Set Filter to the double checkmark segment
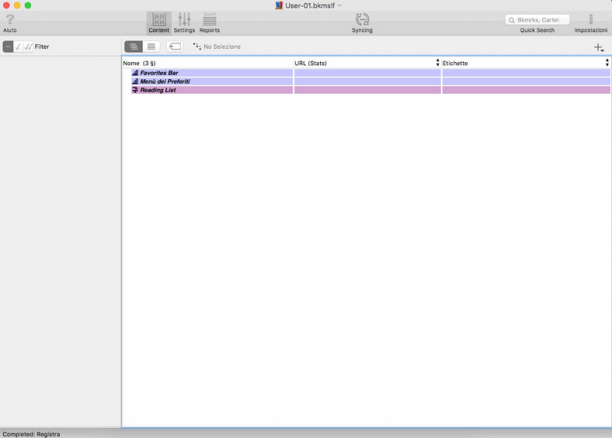Image resolution: width=612 pixels, height=438 pixels. point(28,46)
